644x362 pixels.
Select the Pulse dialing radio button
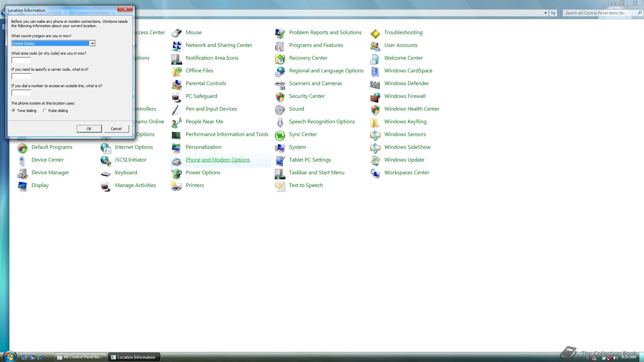point(45,111)
